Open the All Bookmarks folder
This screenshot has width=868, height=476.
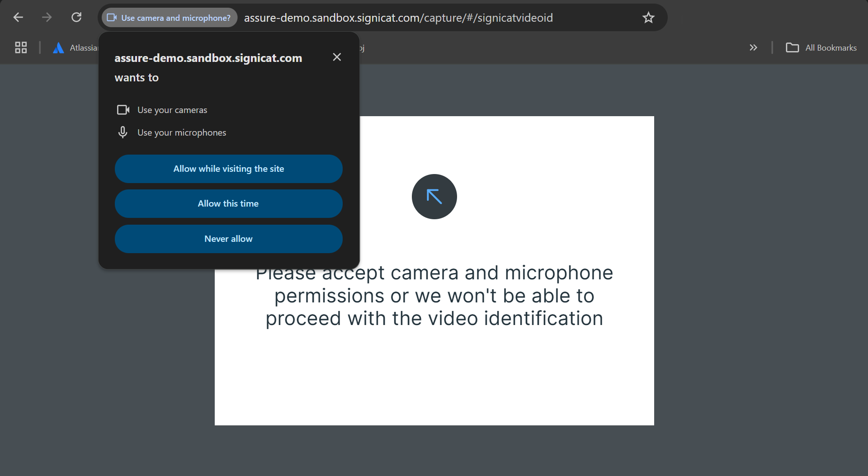pyautogui.click(x=821, y=47)
